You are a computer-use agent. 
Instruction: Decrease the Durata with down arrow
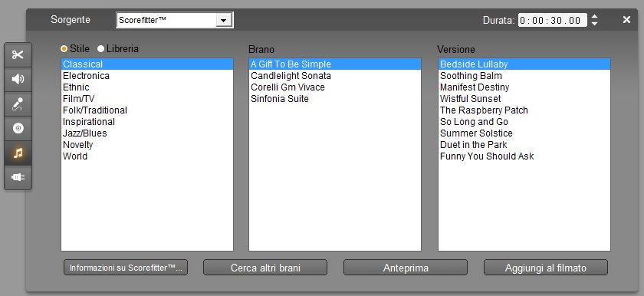(594, 24)
